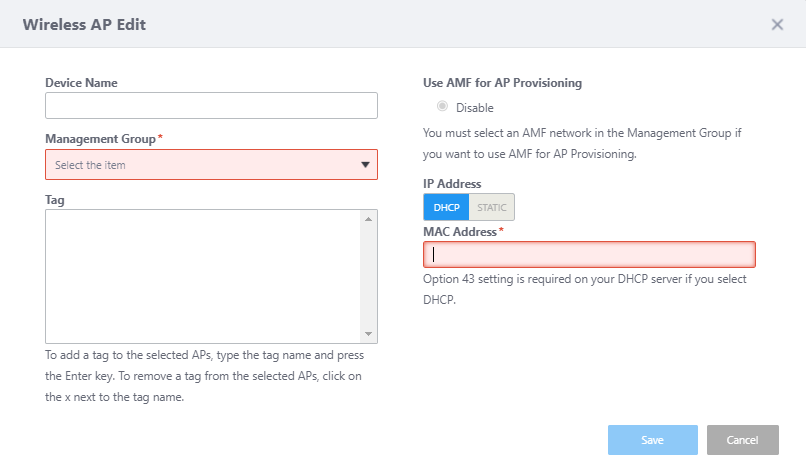Image resolution: width=806 pixels, height=468 pixels.
Task: Close the Wireless AP Edit dialog
Action: (x=777, y=25)
